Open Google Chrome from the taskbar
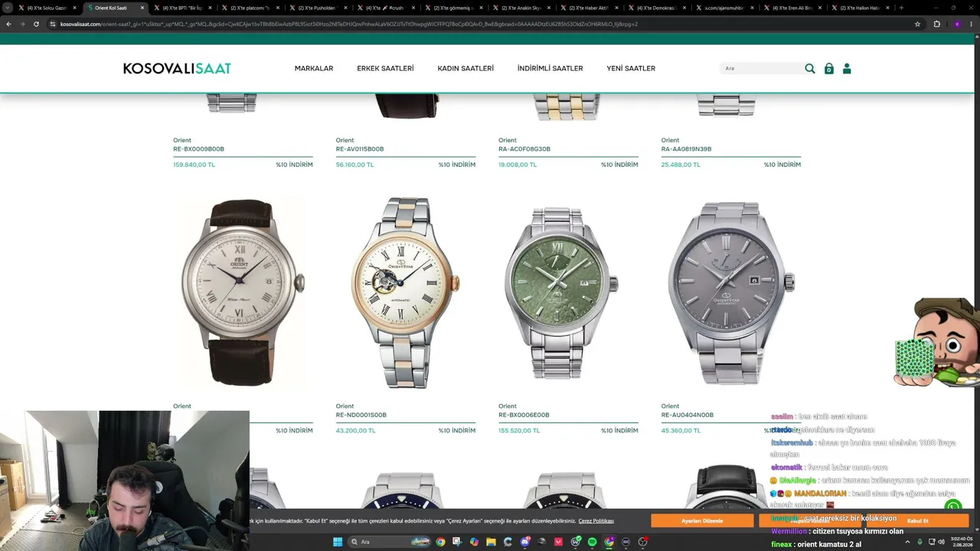The image size is (980, 551). 440,542
